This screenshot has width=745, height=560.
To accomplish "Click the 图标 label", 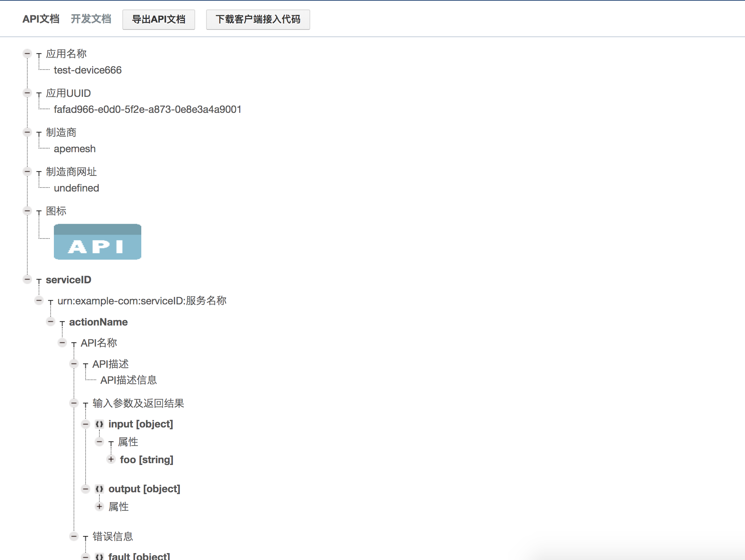I will (x=56, y=211).
